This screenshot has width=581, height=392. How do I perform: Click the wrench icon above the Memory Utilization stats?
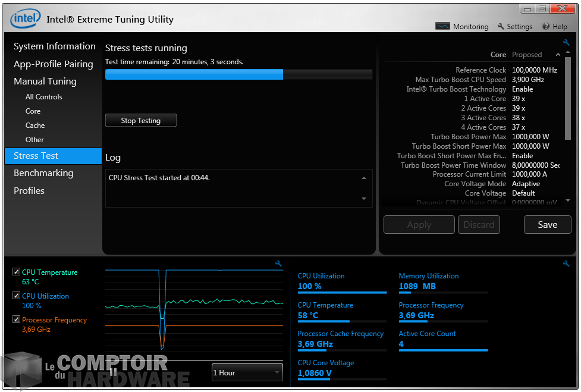[x=566, y=264]
